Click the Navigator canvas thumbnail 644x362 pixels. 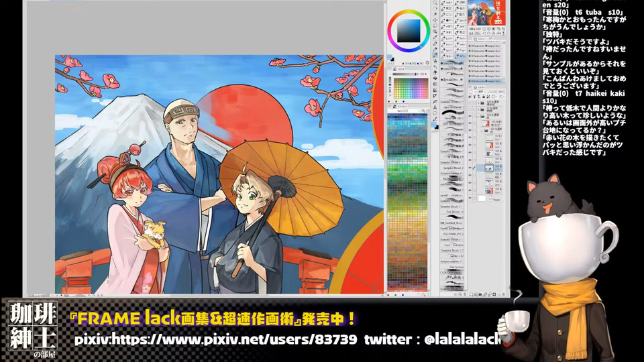tap(487, 13)
